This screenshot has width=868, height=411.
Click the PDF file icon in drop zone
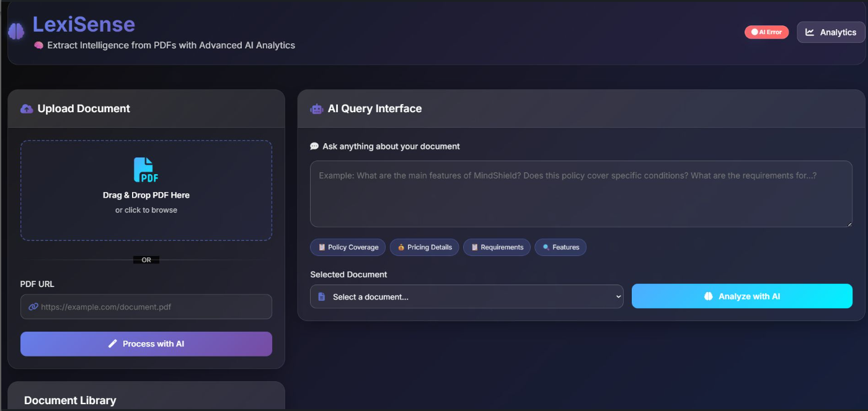coord(146,170)
